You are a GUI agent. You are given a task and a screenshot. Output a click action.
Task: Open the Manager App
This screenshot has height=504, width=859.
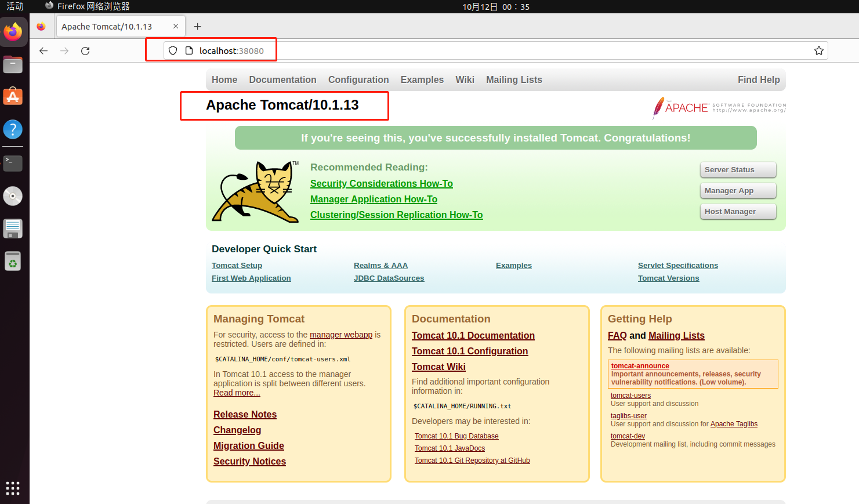pyautogui.click(x=738, y=190)
